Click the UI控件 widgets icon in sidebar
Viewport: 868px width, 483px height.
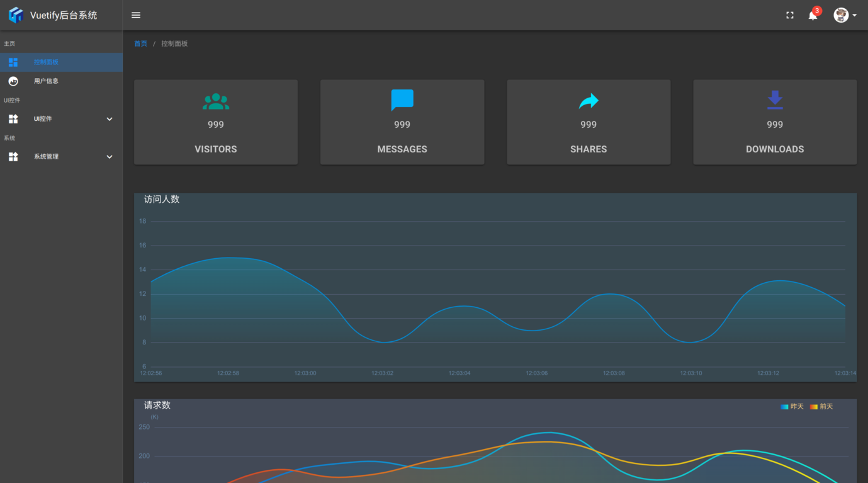13,119
